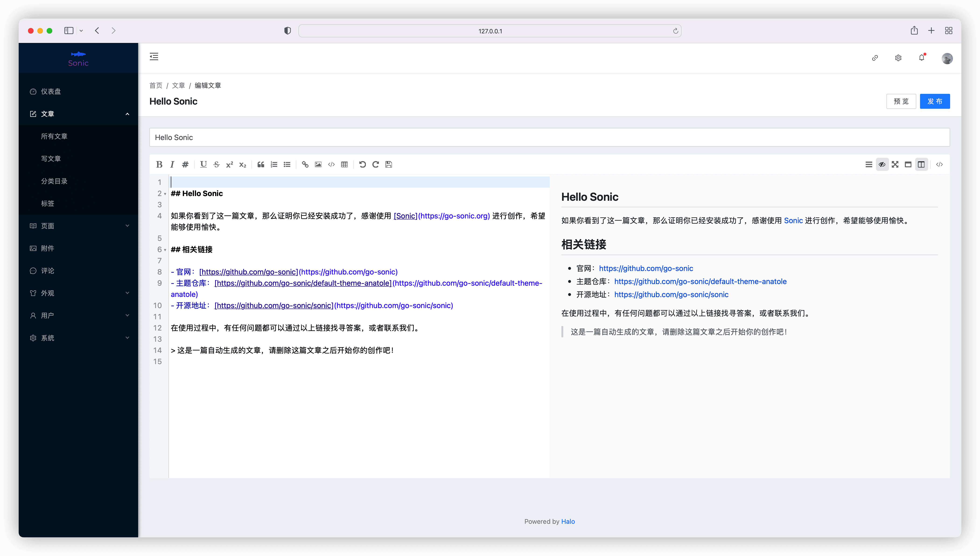
Task: Insert an image via toolbar icon
Action: click(318, 165)
